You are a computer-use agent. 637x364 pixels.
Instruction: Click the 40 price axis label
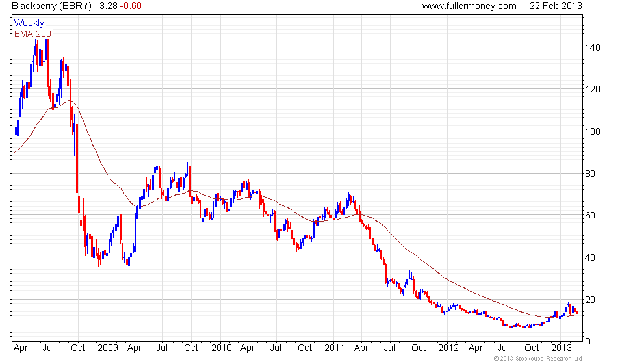tap(590, 257)
